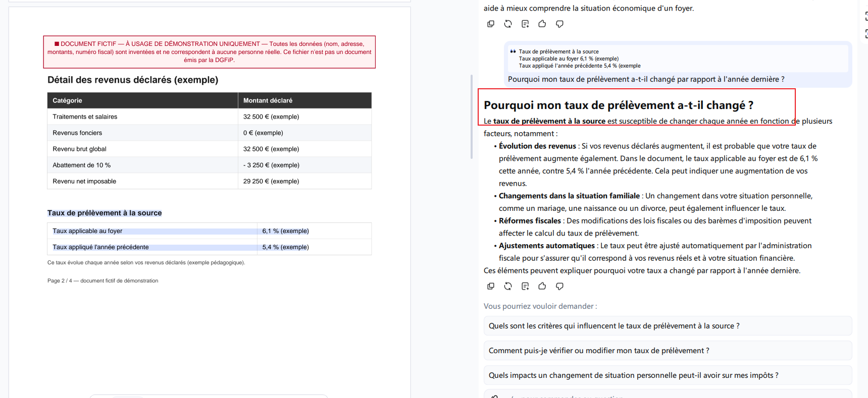Click the quoted line 'Taux applicable au foyer 6,1 %' in the chat

[x=569, y=59]
